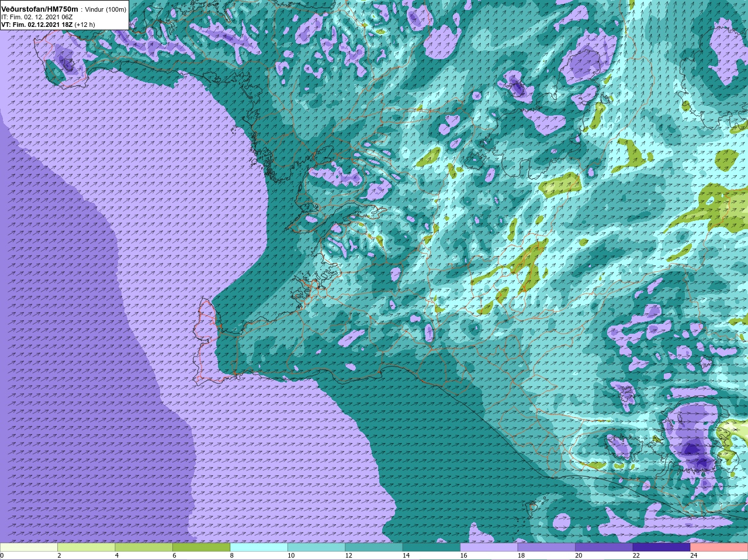Click the legend scale label '0'

[2, 555]
